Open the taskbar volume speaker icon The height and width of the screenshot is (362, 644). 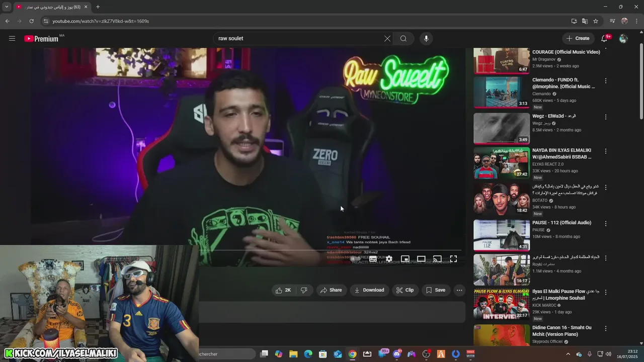coord(608,354)
